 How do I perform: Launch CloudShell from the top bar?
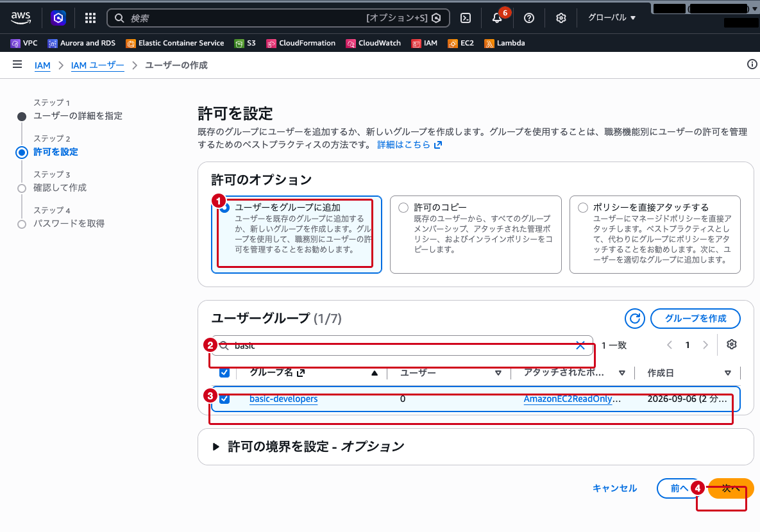pos(466,18)
